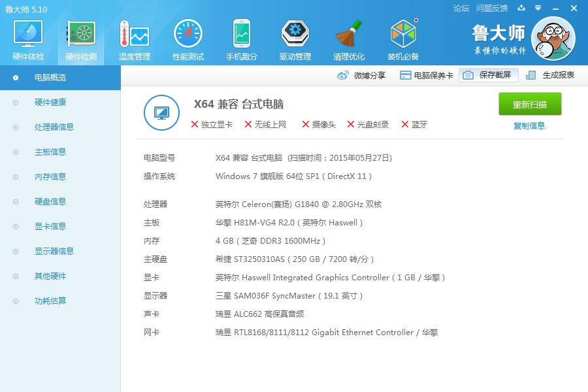The image size is (588, 392).
Task: Click the 微博分享 Weibo share icon
Action: (342, 74)
